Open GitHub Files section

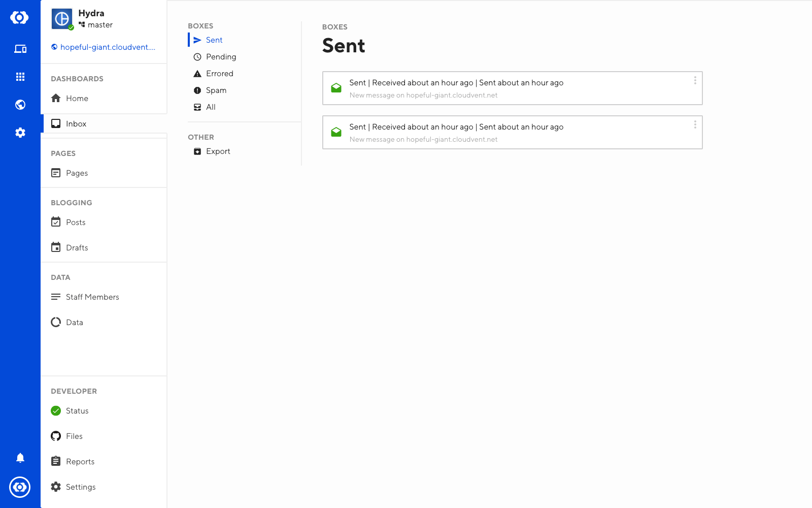pyautogui.click(x=74, y=436)
